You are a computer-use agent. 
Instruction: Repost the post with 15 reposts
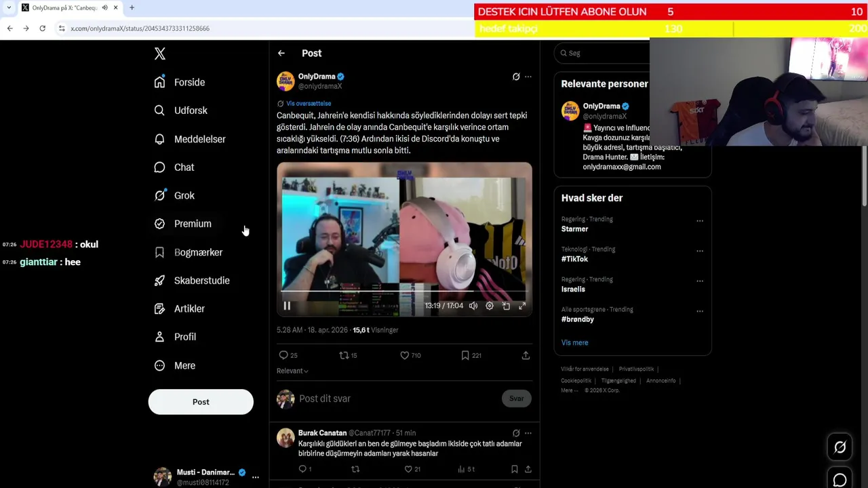(344, 355)
